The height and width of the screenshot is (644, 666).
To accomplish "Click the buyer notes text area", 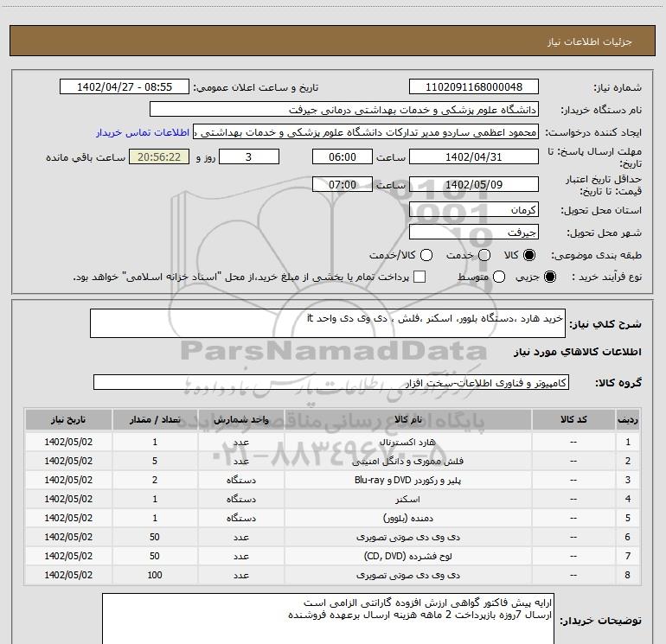I will tap(328, 619).
